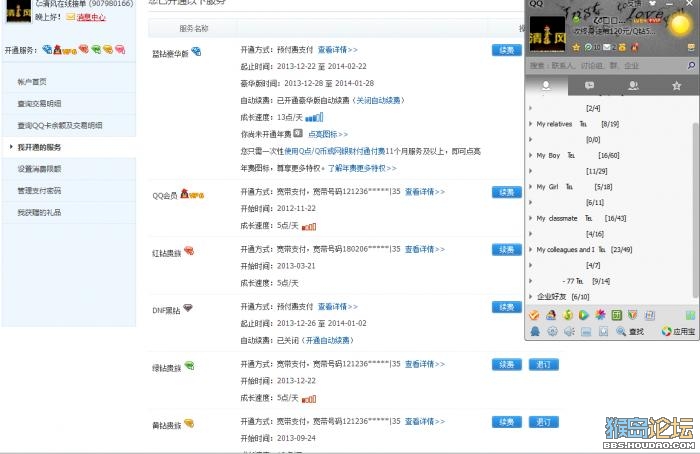Open the green 团 group-buy icon

tap(617, 315)
